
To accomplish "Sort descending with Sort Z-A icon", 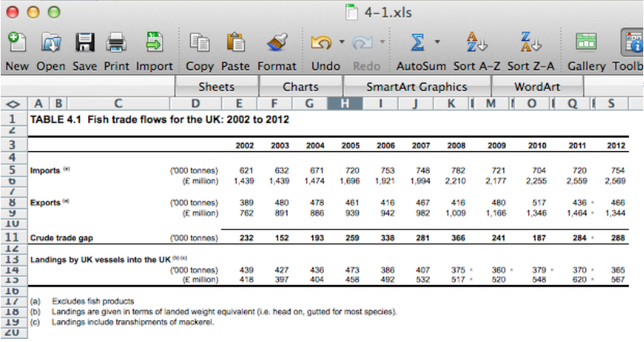I will [x=529, y=42].
